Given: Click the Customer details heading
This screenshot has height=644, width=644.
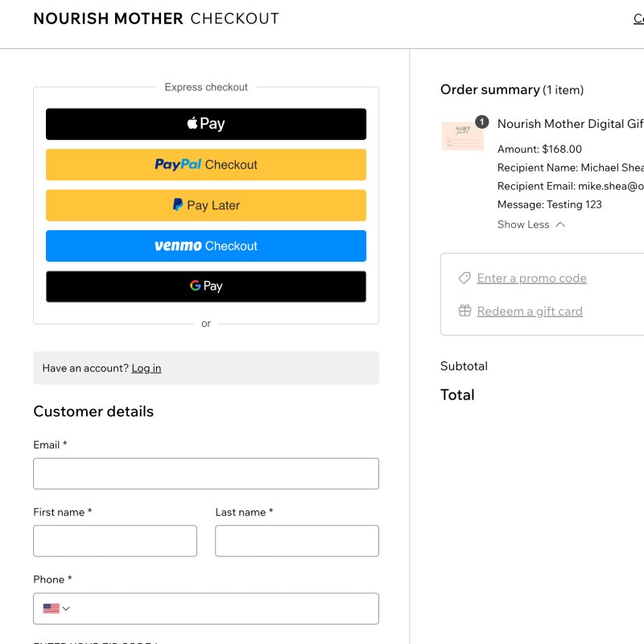Looking at the screenshot, I should click(93, 411).
